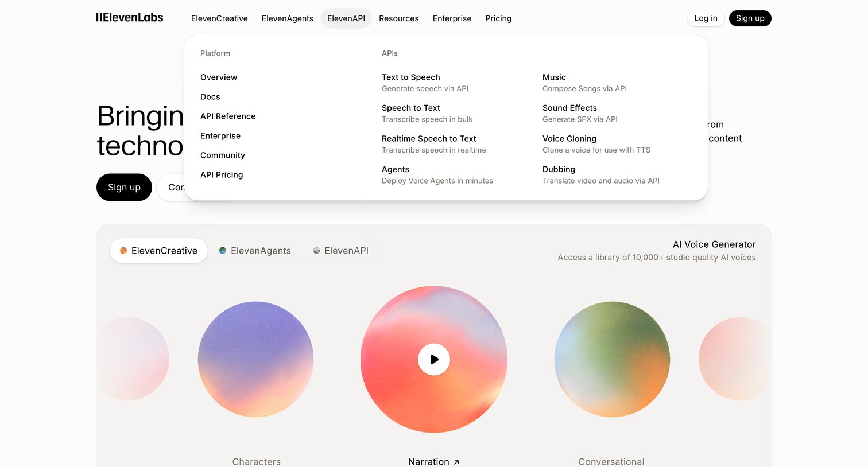Select the ElevenCreative tab

coord(158,251)
